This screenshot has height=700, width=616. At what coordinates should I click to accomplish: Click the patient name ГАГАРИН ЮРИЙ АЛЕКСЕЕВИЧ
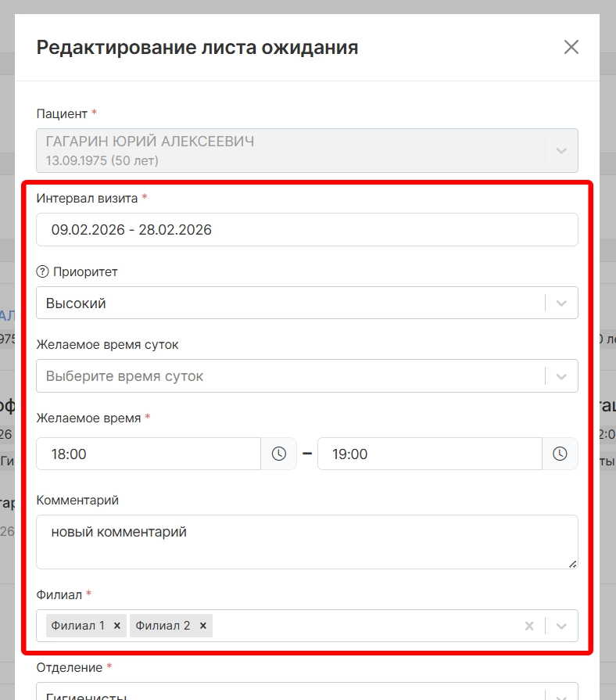pyautogui.click(x=150, y=142)
